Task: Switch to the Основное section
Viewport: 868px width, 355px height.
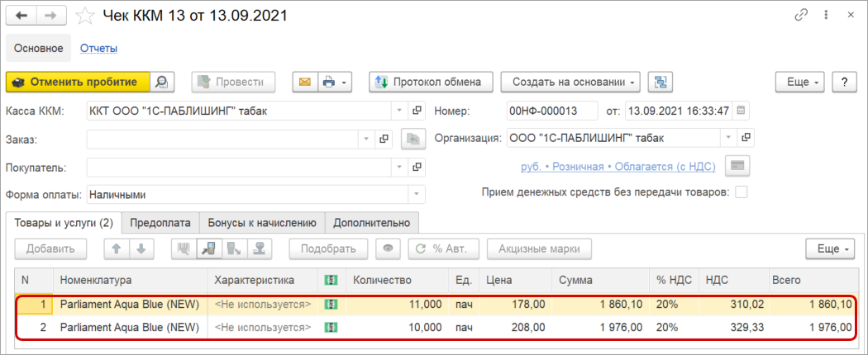Action: 39,48
